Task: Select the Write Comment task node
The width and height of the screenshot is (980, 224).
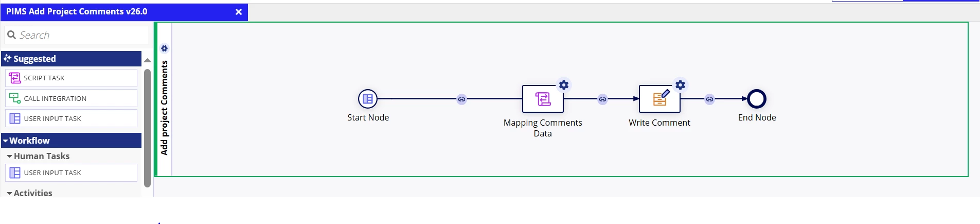Action: tap(660, 99)
